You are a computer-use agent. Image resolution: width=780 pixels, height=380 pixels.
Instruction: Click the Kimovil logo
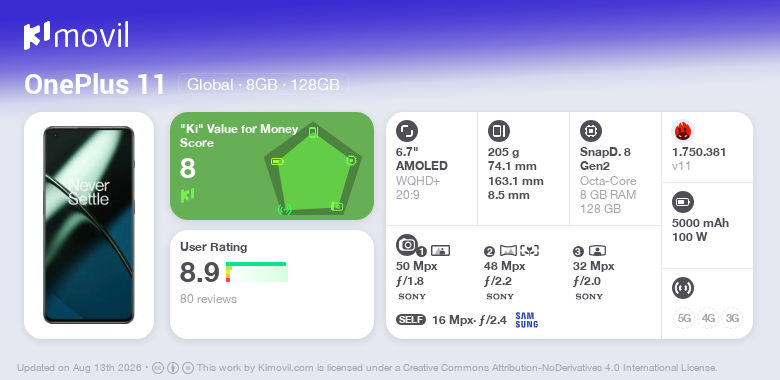tap(76, 36)
